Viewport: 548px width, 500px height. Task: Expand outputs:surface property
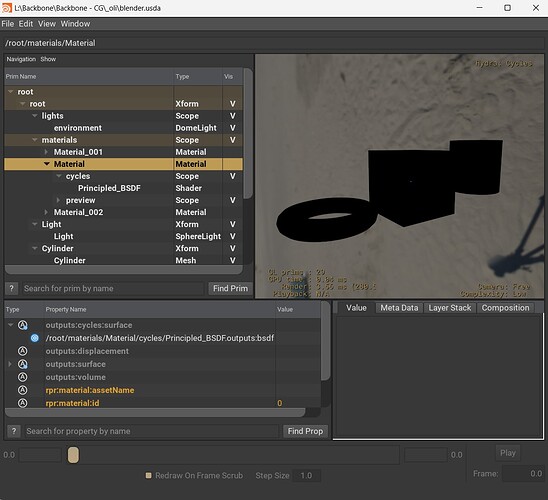[10, 364]
